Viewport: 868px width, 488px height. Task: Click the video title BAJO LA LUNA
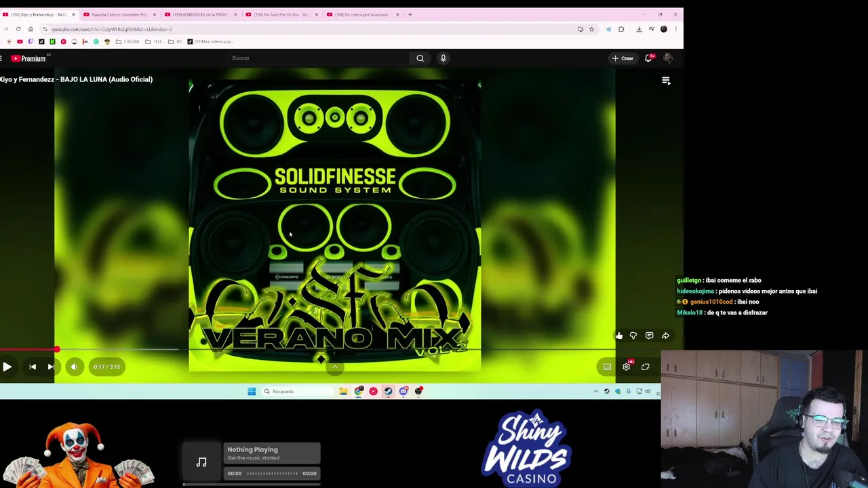[76, 79]
